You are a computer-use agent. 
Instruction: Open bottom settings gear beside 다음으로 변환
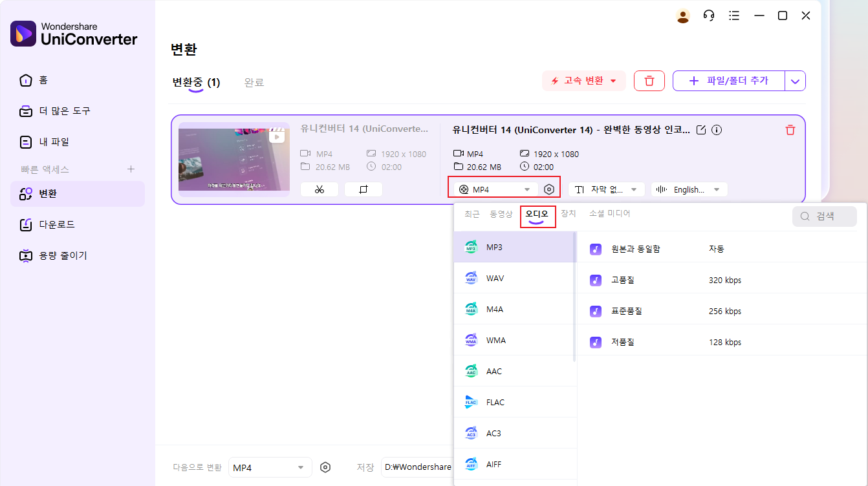325,467
